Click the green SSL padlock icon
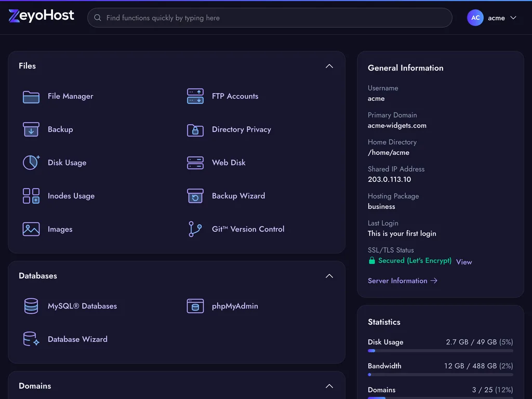 372,261
